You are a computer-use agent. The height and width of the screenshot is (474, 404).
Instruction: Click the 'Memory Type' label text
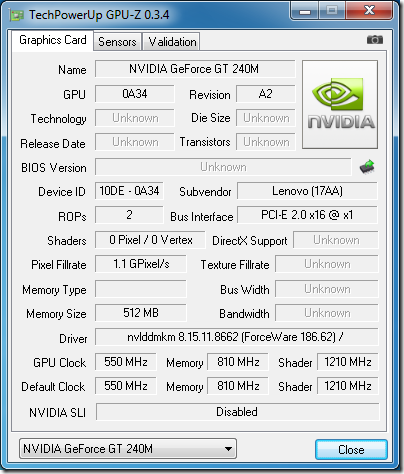click(x=54, y=290)
